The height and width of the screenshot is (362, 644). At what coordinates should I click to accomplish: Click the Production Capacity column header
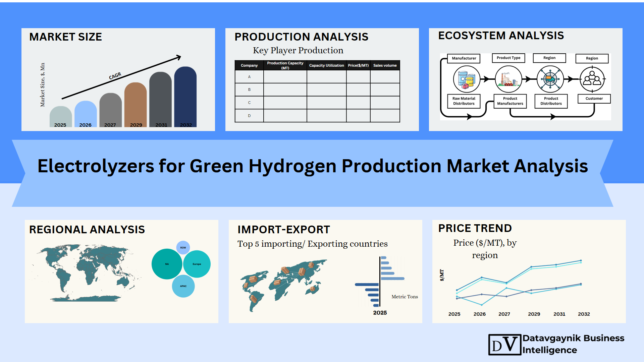(285, 65)
